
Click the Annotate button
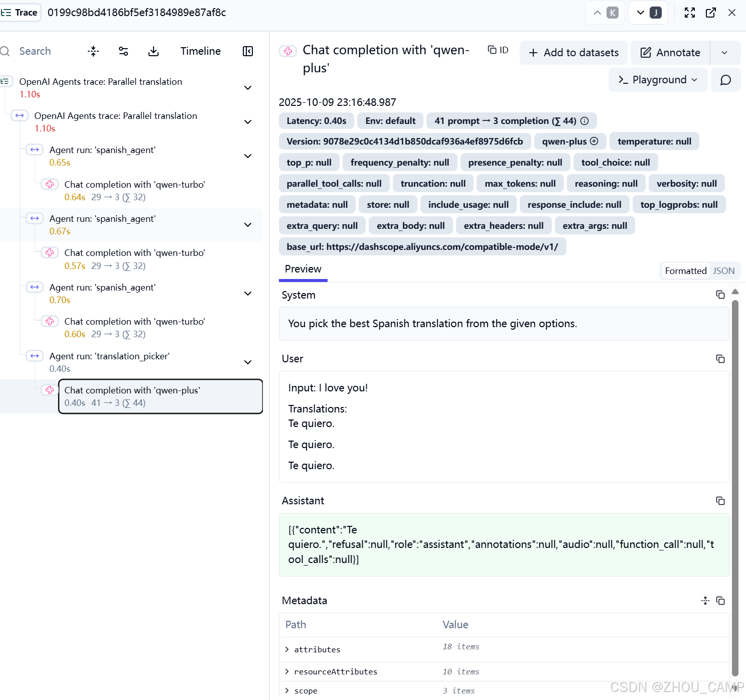(x=670, y=53)
